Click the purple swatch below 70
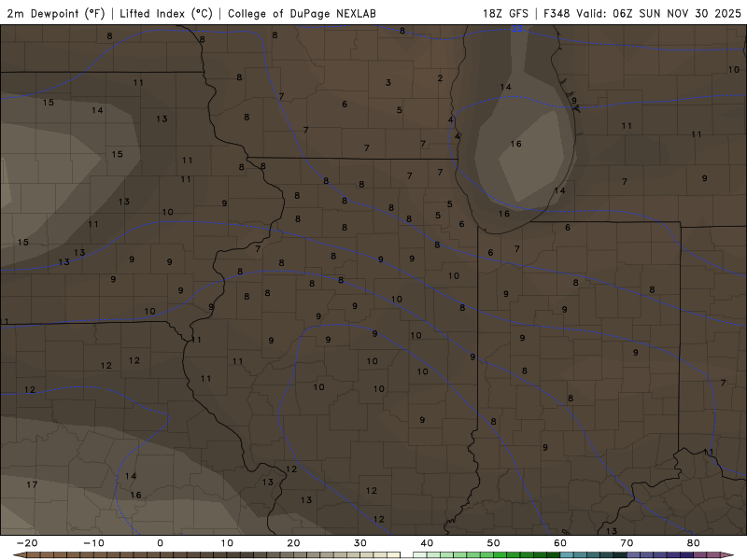 pos(633,555)
